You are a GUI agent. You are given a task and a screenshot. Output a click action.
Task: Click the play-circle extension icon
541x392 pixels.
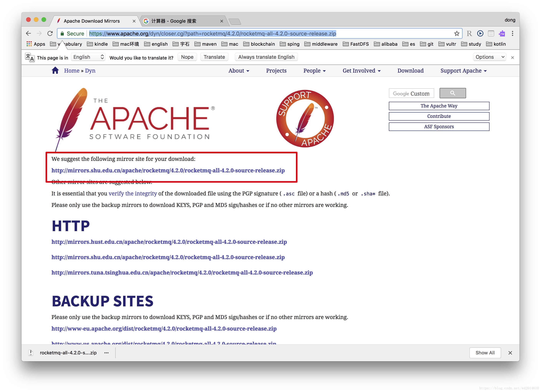tap(480, 34)
